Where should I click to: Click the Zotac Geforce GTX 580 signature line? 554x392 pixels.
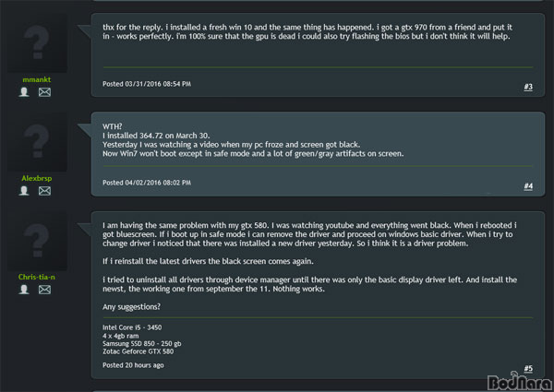[x=138, y=351]
